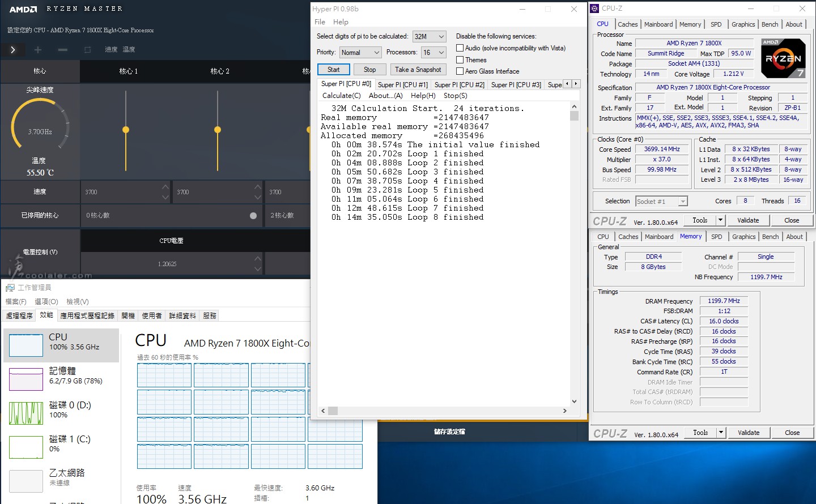Increase core 2 speed up arrow

pyautogui.click(x=258, y=187)
